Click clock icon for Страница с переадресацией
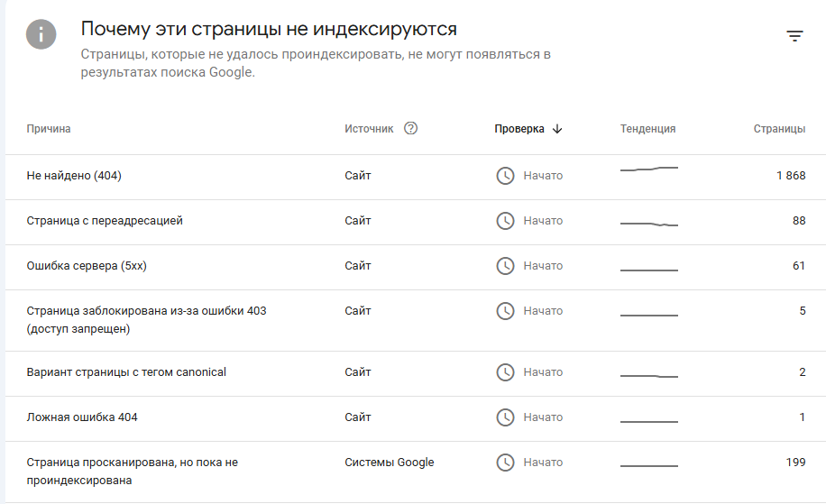Image resolution: width=826 pixels, height=504 pixels. pos(506,221)
